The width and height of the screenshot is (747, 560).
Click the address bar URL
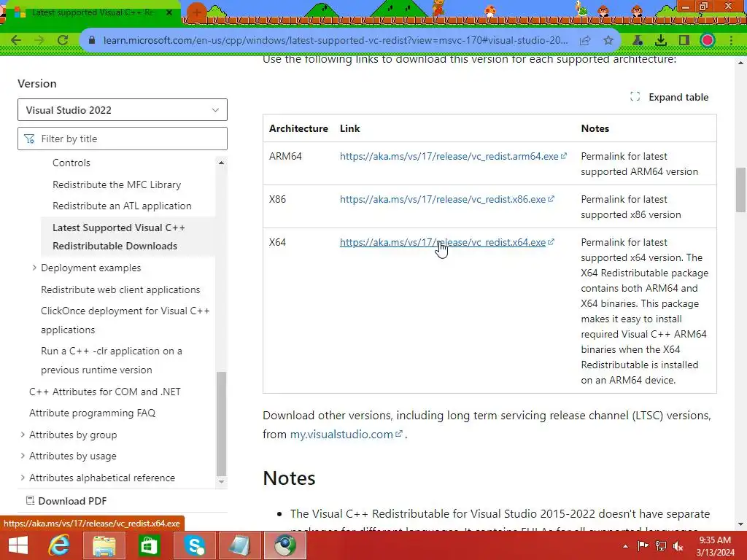click(336, 41)
